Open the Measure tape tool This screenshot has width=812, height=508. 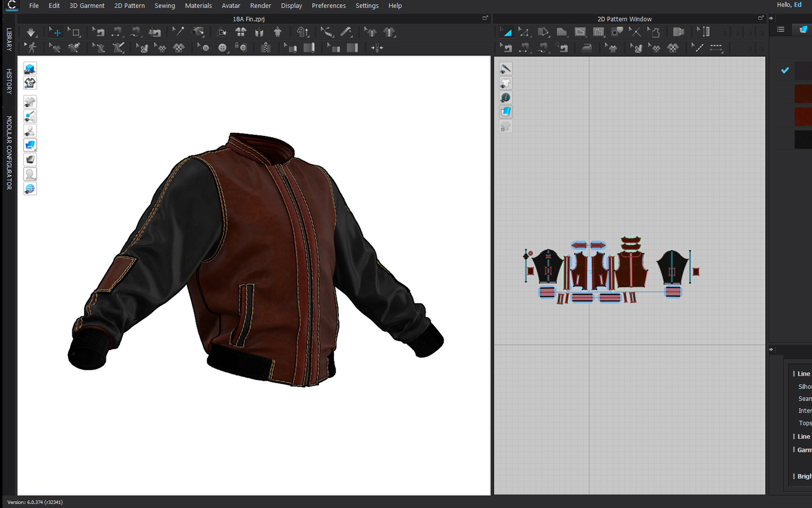point(326,32)
